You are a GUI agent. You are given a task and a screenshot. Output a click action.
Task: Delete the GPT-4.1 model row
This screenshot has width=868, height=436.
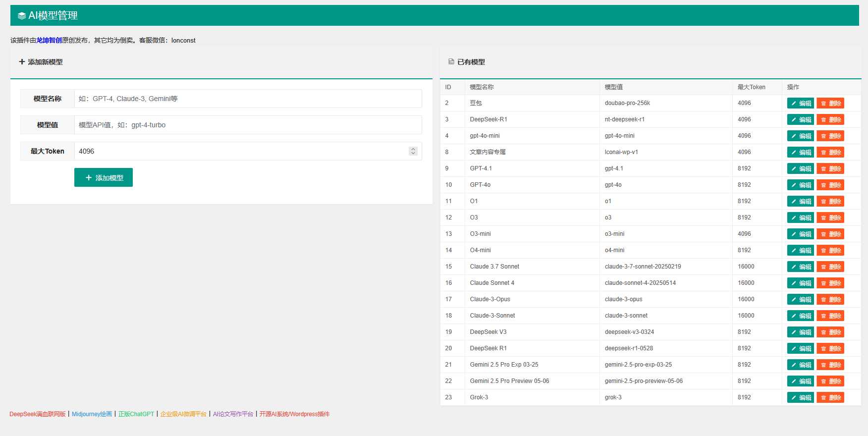830,168
